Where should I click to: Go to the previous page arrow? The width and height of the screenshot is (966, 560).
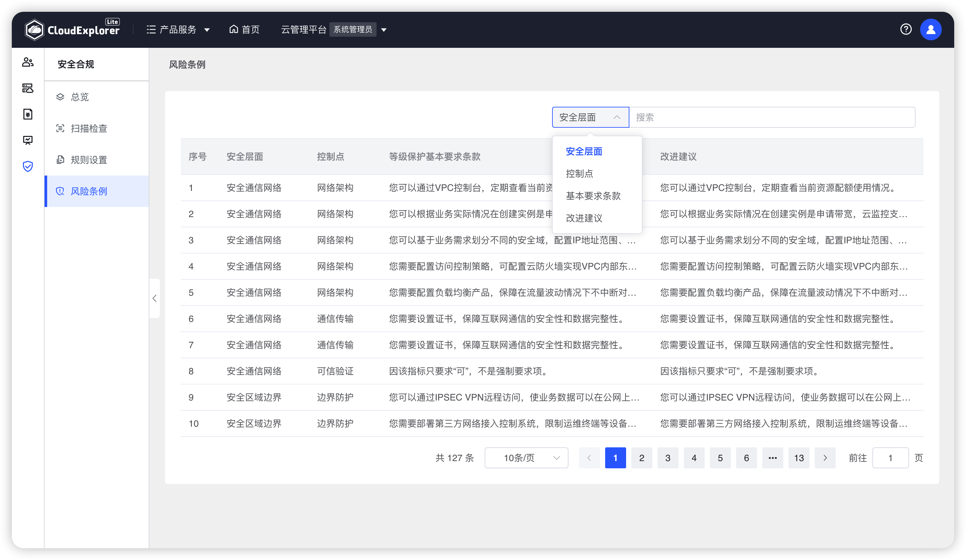[x=589, y=457]
